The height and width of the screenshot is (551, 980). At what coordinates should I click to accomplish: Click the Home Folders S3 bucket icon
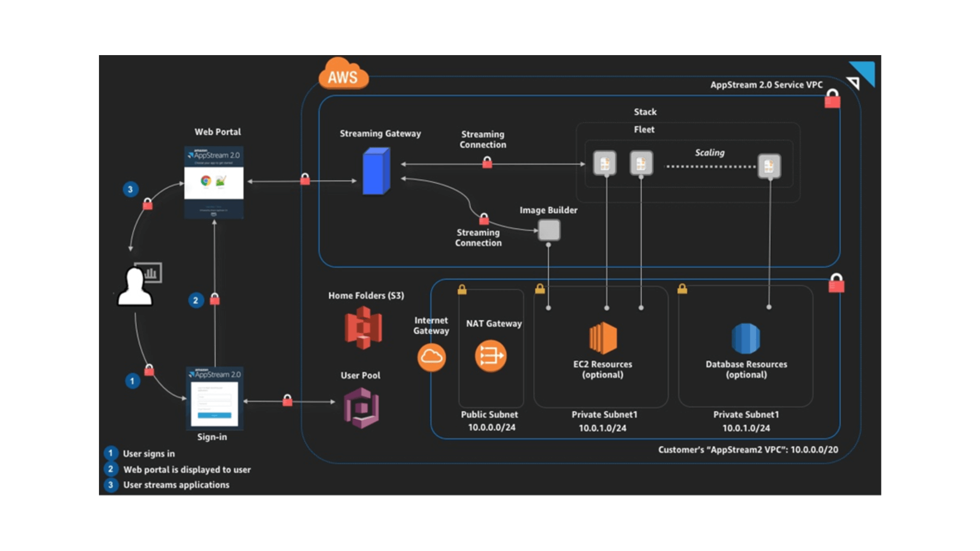363,328
